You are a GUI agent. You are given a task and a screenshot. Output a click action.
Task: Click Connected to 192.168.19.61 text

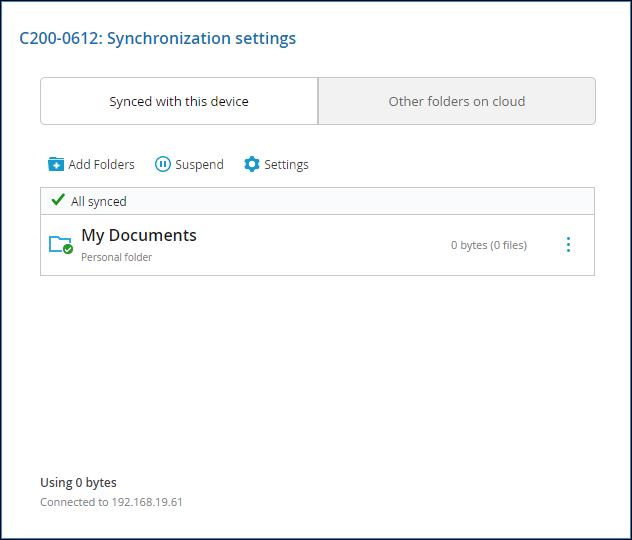pos(111,502)
